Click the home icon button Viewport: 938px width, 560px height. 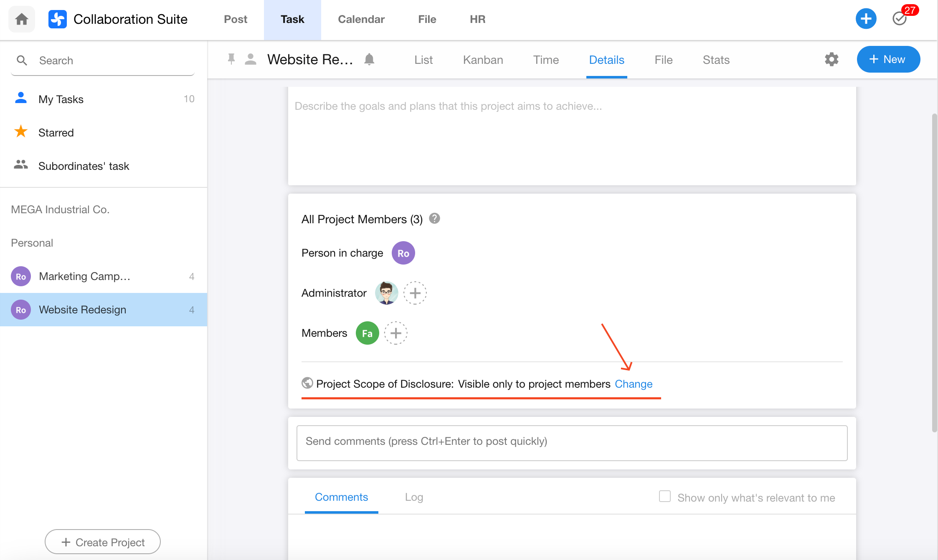(22, 19)
